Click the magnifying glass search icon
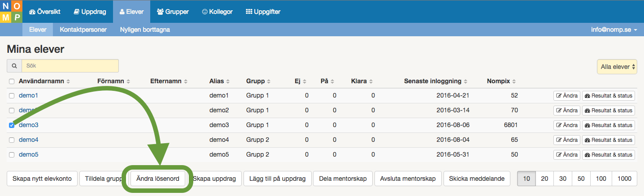Viewport: 644px width, 196px height. tap(14, 66)
